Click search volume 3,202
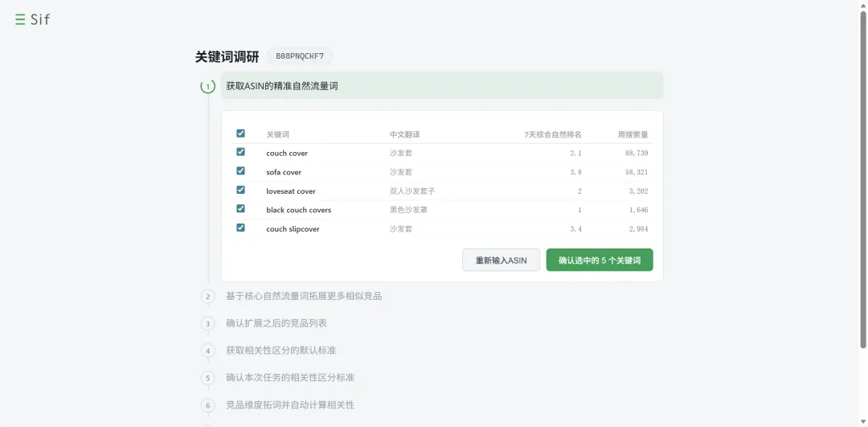The height and width of the screenshot is (427, 868). (638, 191)
